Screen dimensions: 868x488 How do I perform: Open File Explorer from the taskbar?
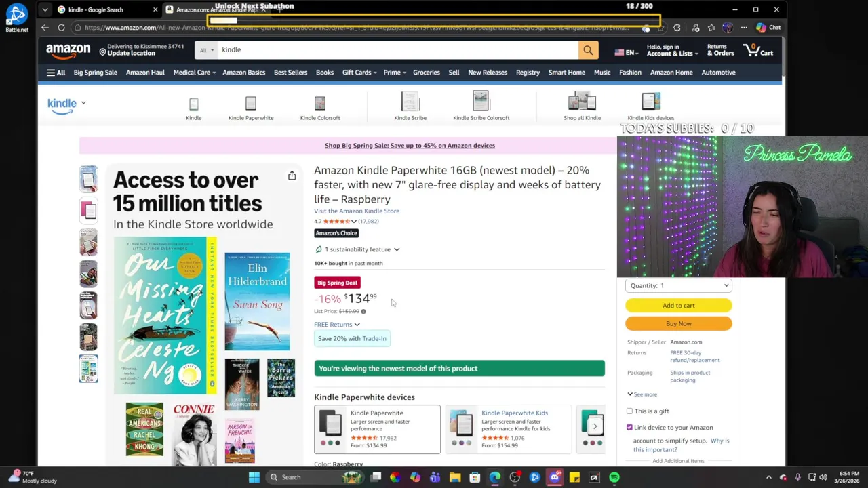point(455,477)
